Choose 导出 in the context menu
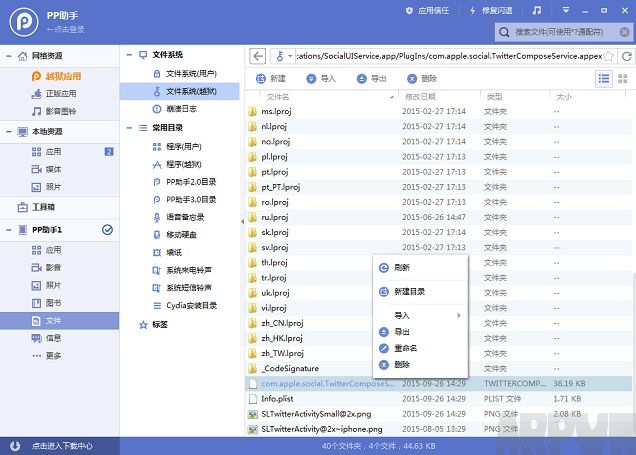The width and height of the screenshot is (636, 455). [x=420, y=332]
